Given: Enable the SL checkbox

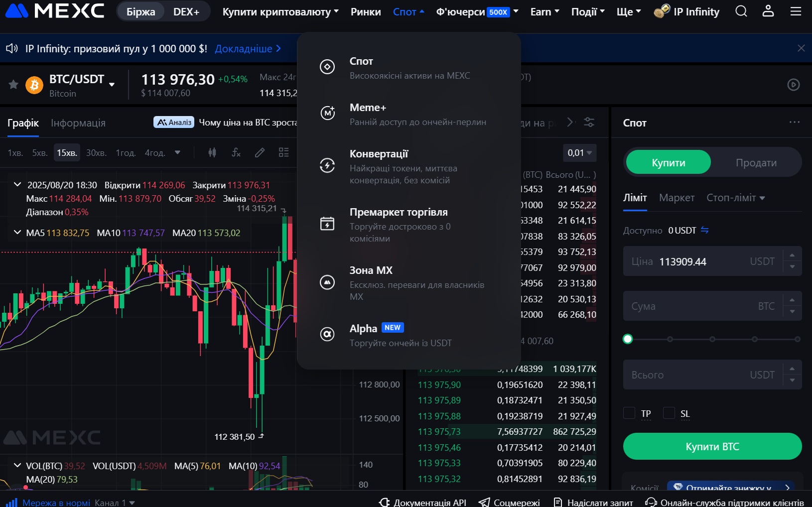Looking at the screenshot, I should pos(669,413).
